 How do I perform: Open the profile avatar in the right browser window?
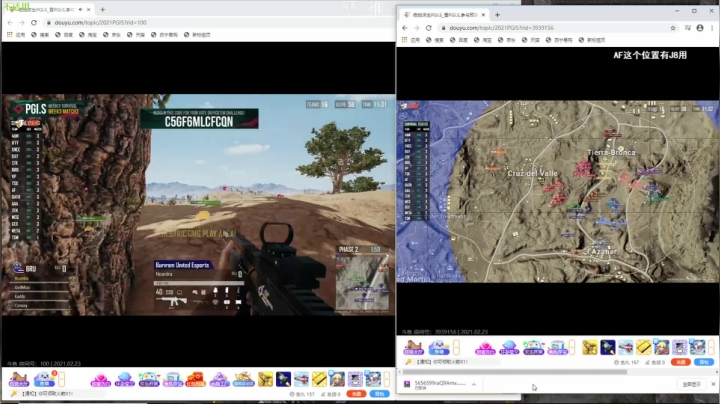point(700,28)
